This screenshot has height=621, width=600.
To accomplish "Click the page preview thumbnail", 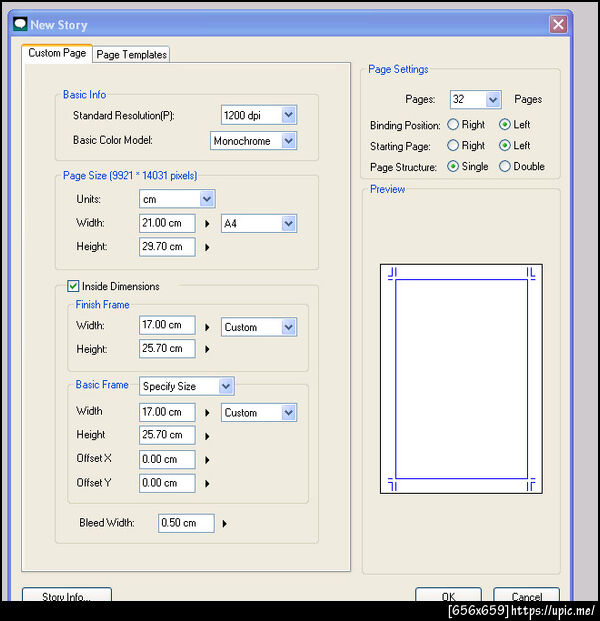I will click(x=461, y=379).
